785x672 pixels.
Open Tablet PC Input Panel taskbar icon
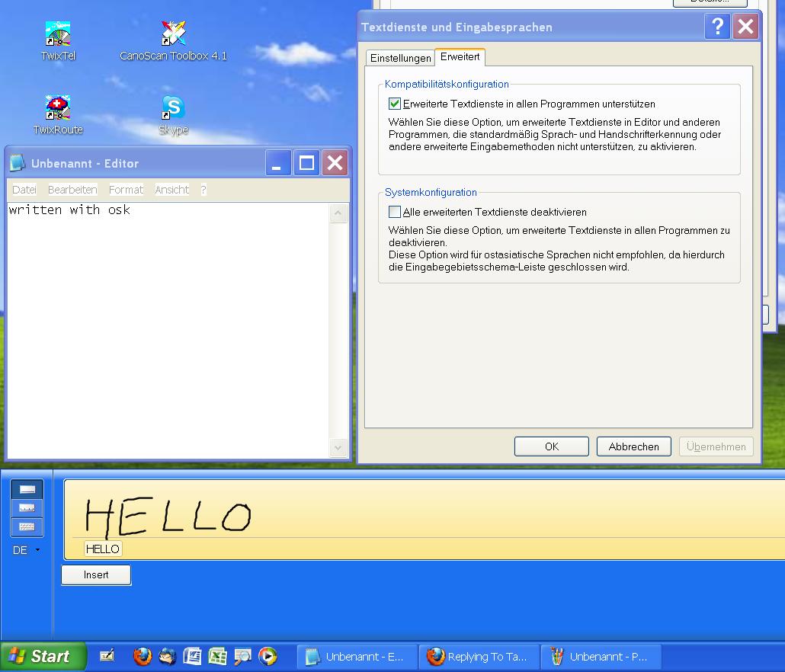pyautogui.click(x=107, y=655)
